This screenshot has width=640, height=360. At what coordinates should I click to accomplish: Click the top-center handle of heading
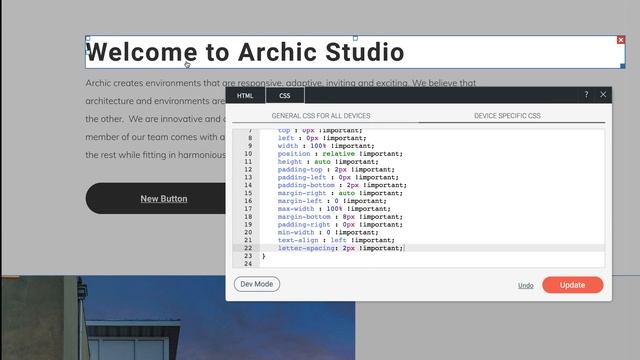(355, 38)
